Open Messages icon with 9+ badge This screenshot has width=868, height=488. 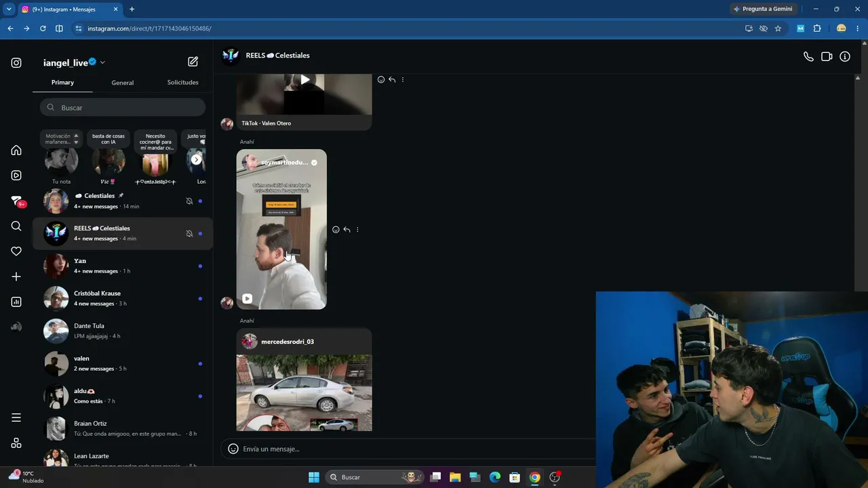(17, 201)
